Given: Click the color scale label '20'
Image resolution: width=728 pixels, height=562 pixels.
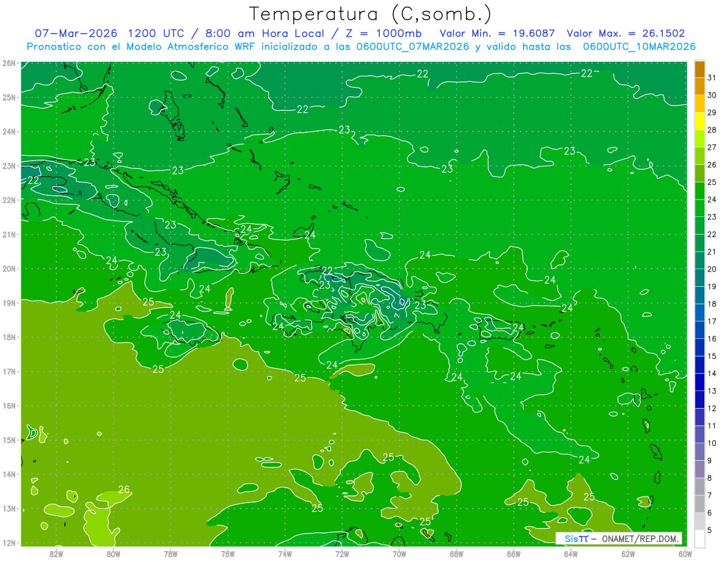Looking at the screenshot, I should pos(712,269).
